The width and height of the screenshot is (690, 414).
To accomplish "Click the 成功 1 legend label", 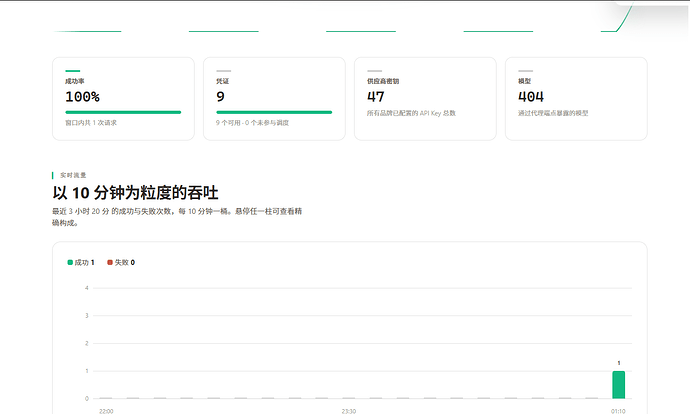I will (84, 262).
